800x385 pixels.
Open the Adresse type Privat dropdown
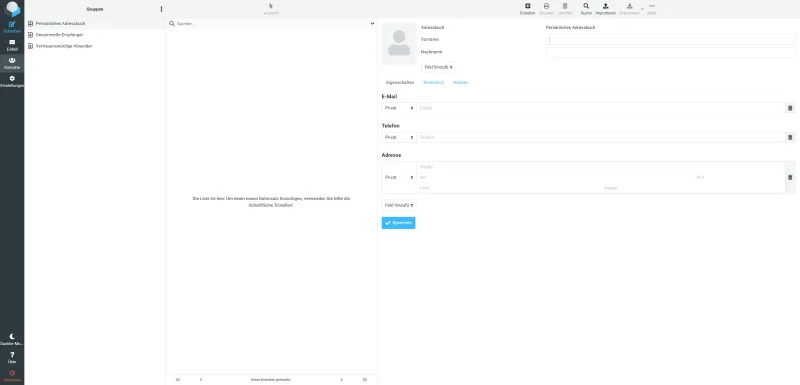pyautogui.click(x=399, y=177)
